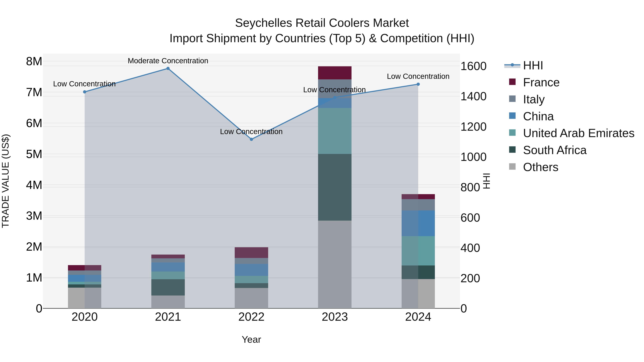
Task: Click the Low Concentration label above 2022
Action: click(251, 131)
